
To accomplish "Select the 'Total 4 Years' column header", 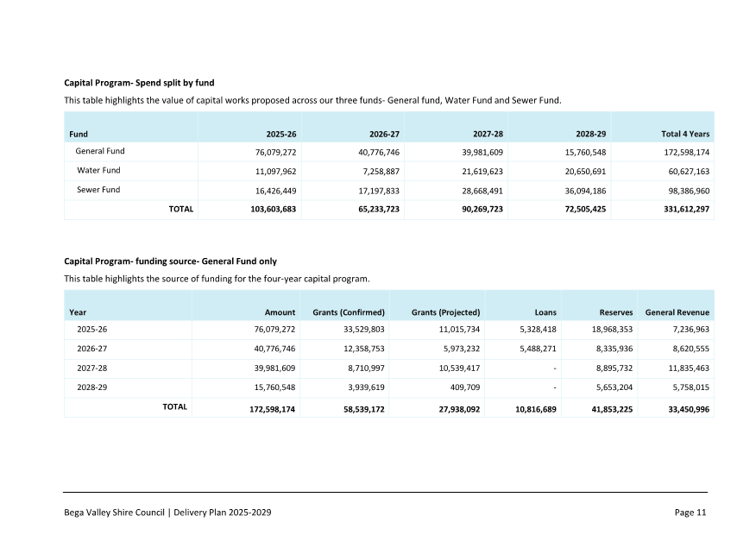I will click(x=684, y=134).
